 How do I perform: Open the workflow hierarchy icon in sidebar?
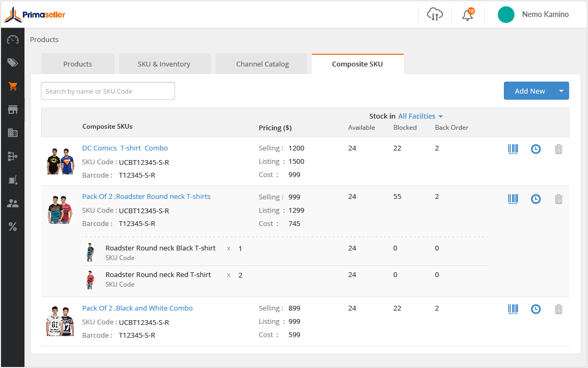[13, 156]
